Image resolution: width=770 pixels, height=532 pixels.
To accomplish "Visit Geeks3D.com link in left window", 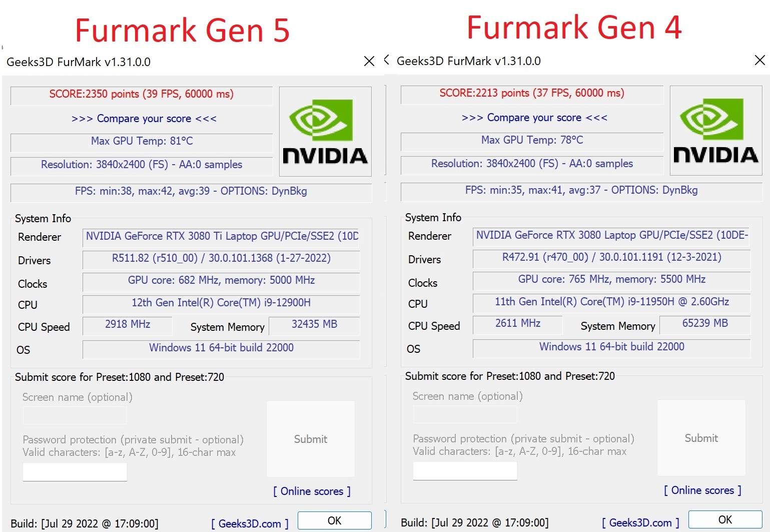I will click(x=250, y=523).
